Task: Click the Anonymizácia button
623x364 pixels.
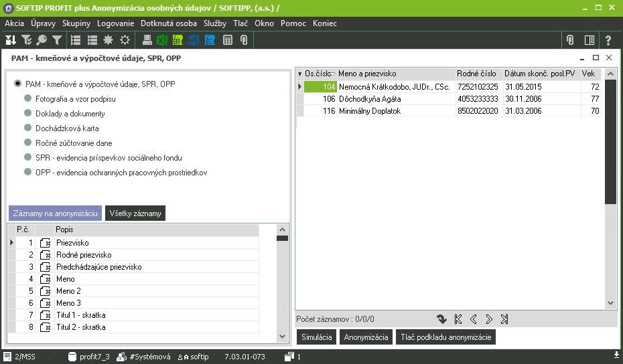Action: [366, 337]
